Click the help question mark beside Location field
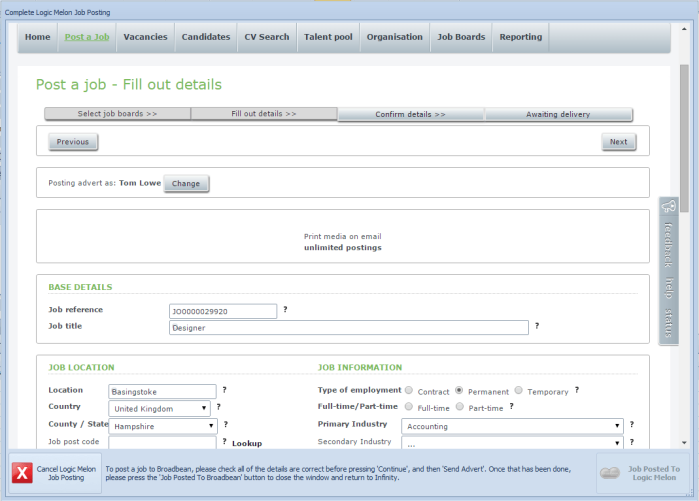This screenshot has width=699, height=501. pyautogui.click(x=224, y=390)
